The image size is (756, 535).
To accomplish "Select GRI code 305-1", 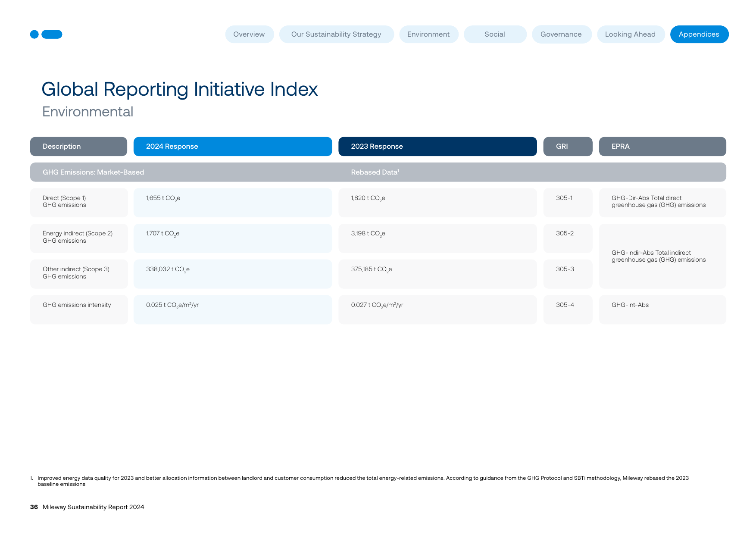I will [564, 198].
